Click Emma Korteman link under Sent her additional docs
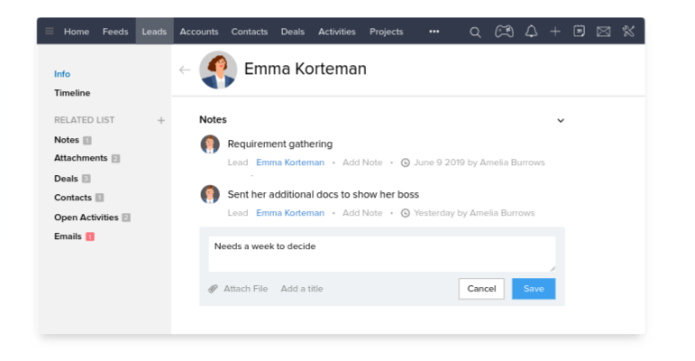 (x=290, y=213)
